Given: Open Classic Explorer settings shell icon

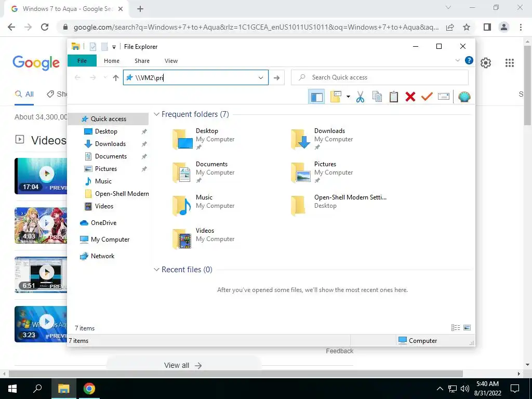Looking at the screenshot, I should point(464,97).
